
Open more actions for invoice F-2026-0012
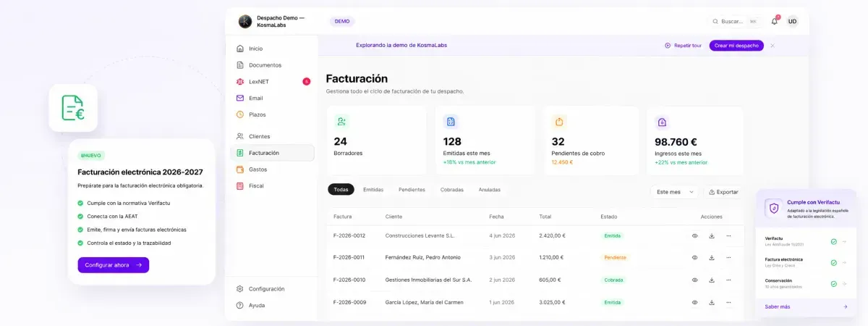pyautogui.click(x=728, y=235)
